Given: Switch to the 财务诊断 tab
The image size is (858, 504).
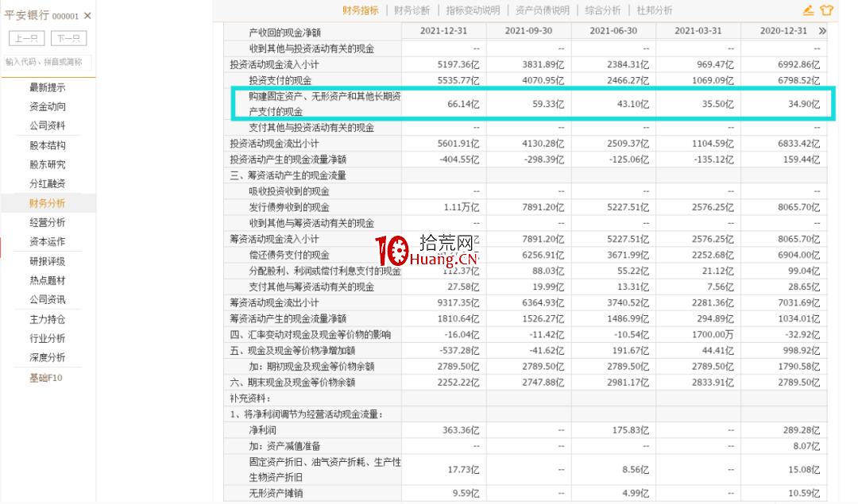Looking at the screenshot, I should (412, 10).
